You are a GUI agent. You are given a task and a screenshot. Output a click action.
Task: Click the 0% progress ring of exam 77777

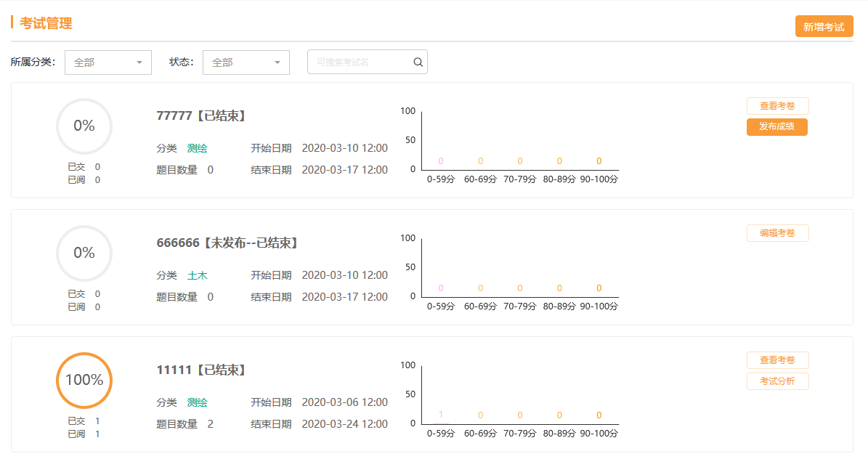84,126
